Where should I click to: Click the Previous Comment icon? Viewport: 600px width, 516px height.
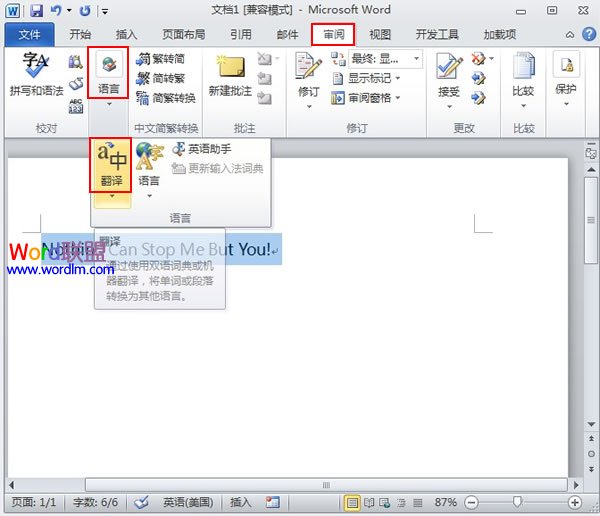[x=265, y=79]
